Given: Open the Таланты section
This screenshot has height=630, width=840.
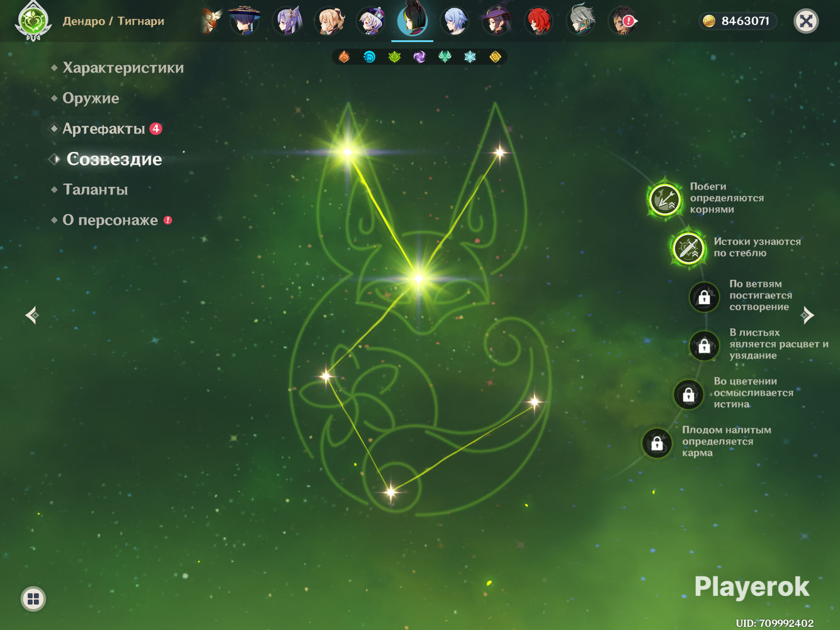Looking at the screenshot, I should click(95, 190).
